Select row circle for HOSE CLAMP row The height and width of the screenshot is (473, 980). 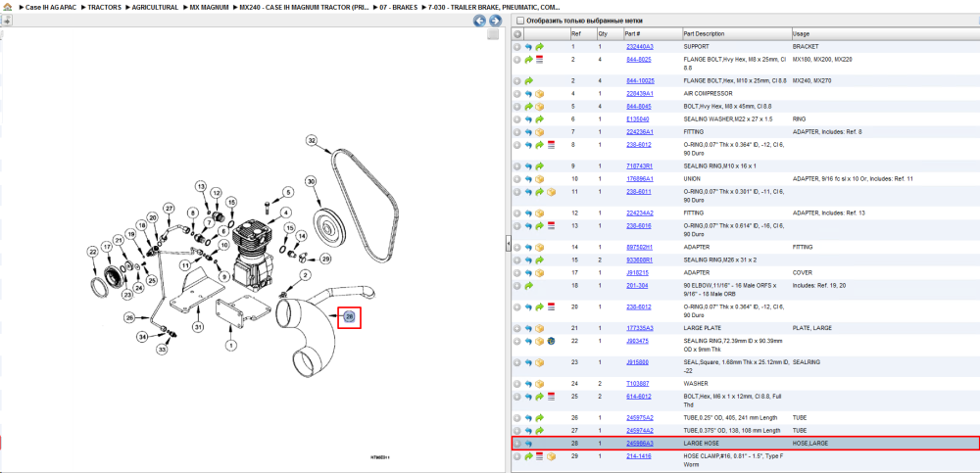click(517, 456)
